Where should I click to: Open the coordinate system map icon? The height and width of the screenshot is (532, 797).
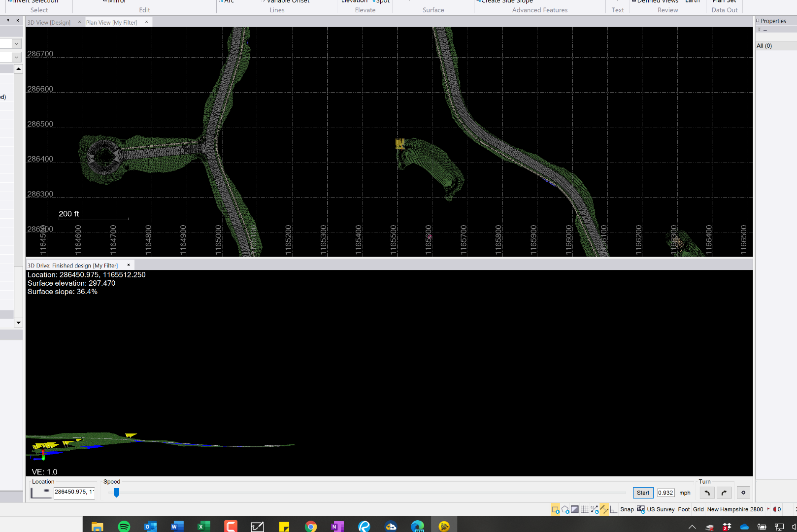pos(640,509)
